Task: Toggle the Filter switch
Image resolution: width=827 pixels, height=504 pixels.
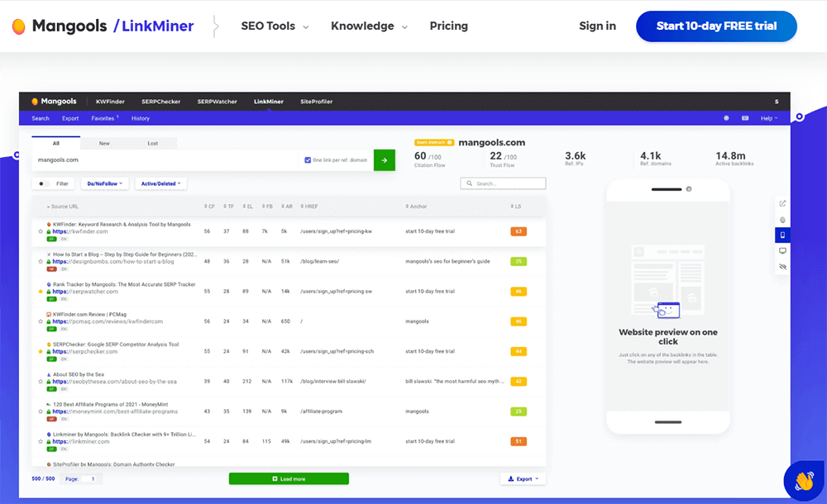Action: pos(44,184)
